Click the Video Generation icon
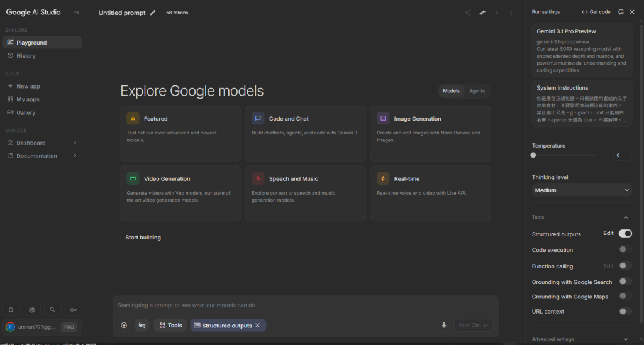644x345 pixels. pyautogui.click(x=133, y=178)
